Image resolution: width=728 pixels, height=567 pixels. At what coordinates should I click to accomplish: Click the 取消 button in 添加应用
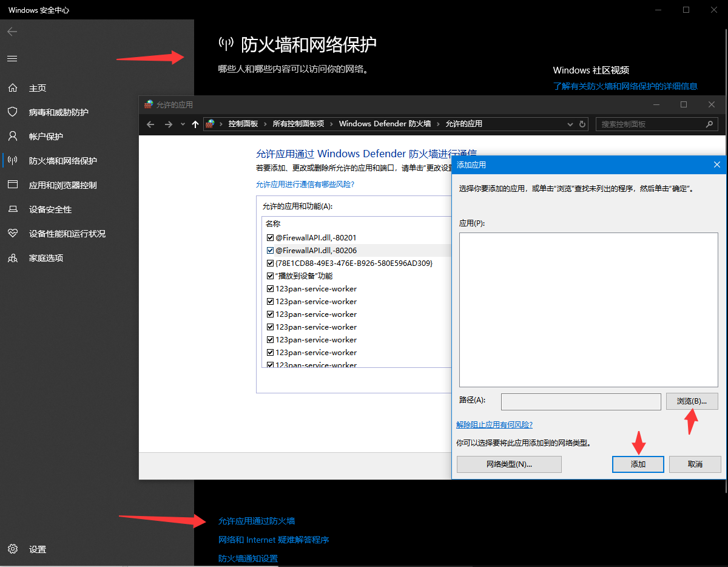point(695,464)
